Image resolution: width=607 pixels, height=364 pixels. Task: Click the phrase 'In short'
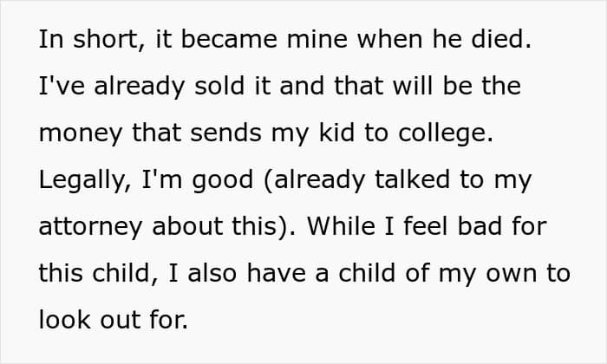89,39
